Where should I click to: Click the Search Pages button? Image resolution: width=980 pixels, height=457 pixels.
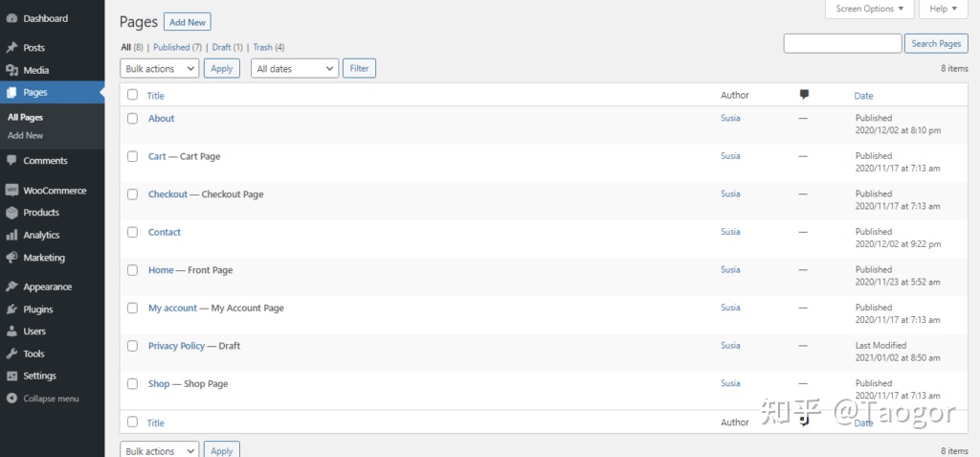click(936, 43)
